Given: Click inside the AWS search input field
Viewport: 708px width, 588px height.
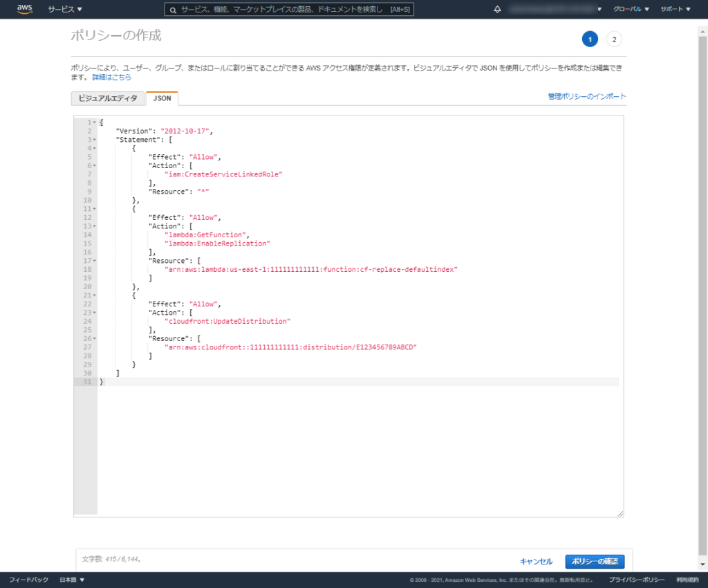Looking at the screenshot, I should [290, 9].
